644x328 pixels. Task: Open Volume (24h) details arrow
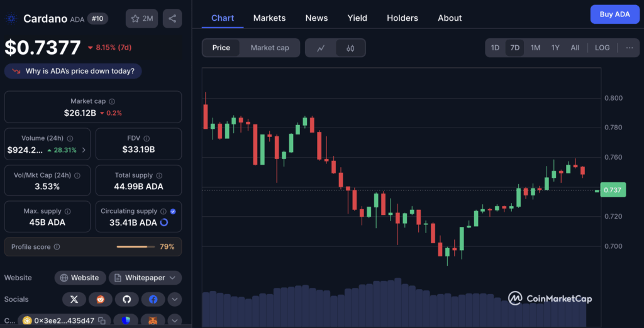coord(84,150)
